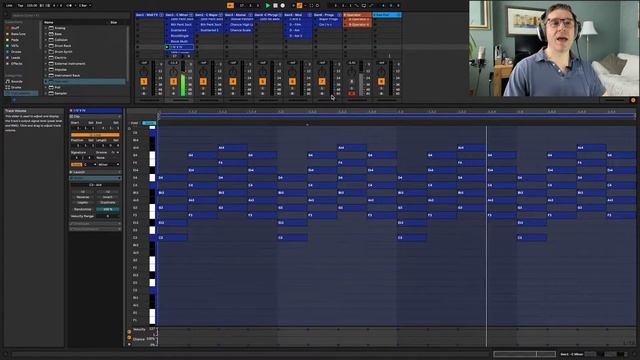Select the Gen1 - Midi FX track header
The height and width of the screenshot is (360, 640).
pyautogui.click(x=149, y=15)
